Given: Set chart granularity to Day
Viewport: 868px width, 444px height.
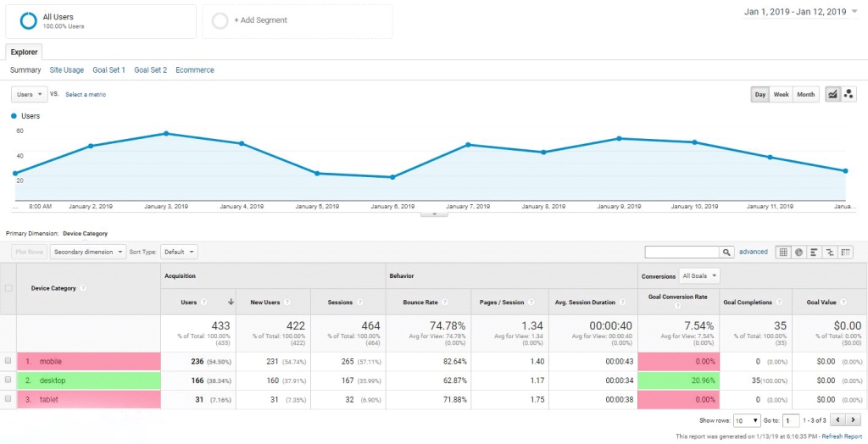Looking at the screenshot, I should [760, 94].
